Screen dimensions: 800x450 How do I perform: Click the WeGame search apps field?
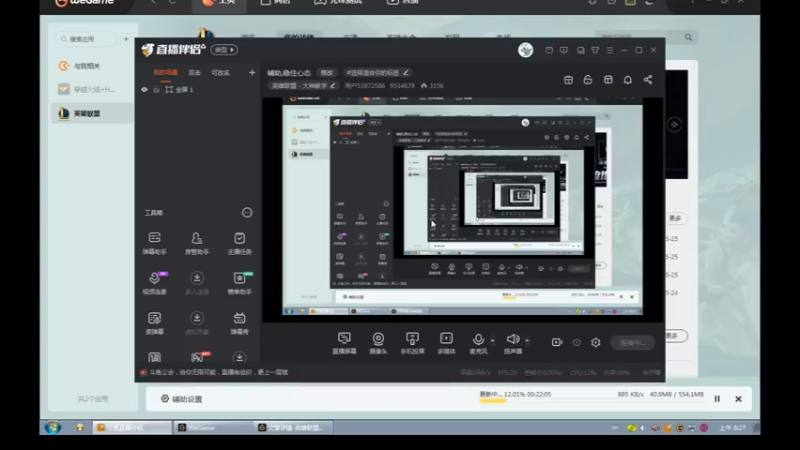[86, 39]
